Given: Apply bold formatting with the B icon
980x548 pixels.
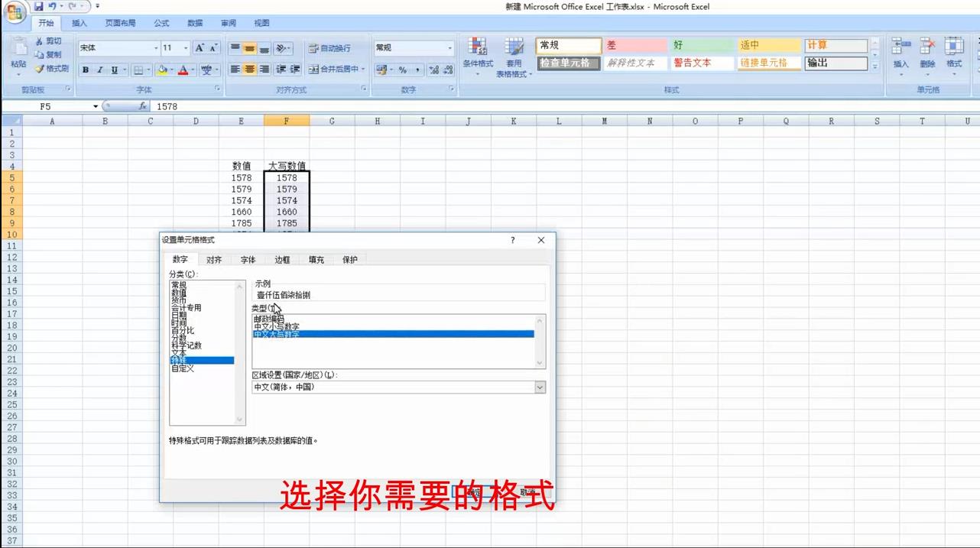Looking at the screenshot, I should coord(86,70).
